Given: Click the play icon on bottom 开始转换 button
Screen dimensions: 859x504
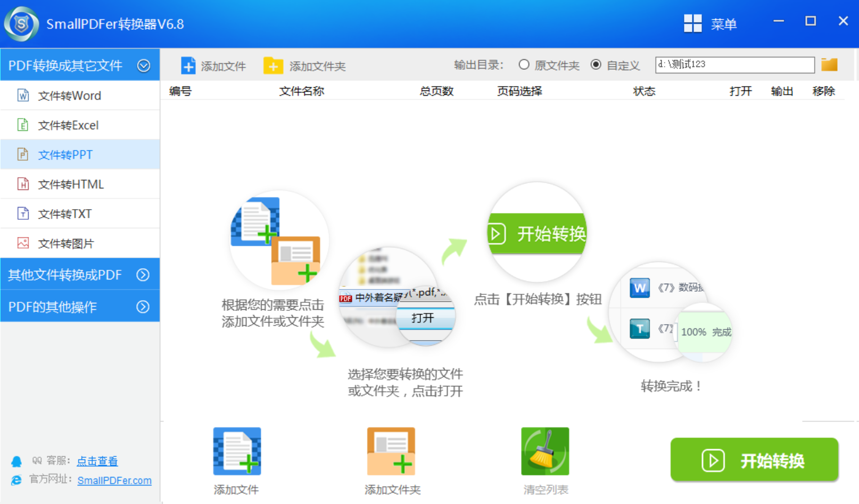Looking at the screenshot, I should pyautogui.click(x=713, y=460).
